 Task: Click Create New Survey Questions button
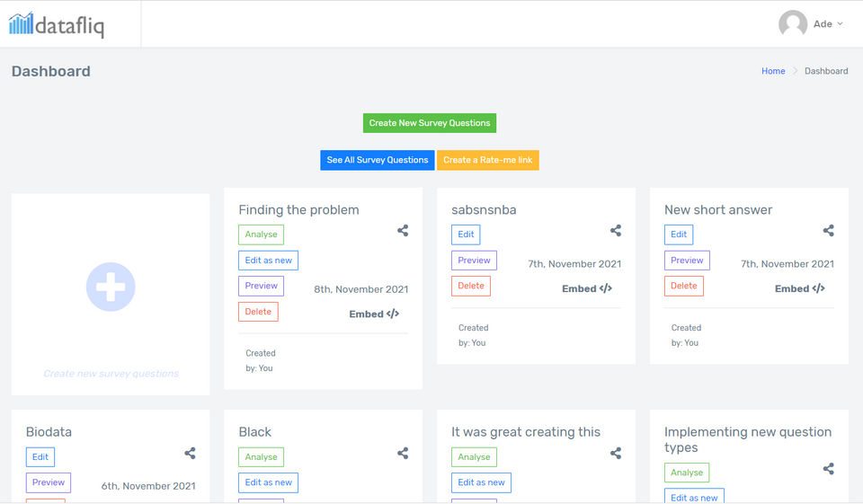430,123
